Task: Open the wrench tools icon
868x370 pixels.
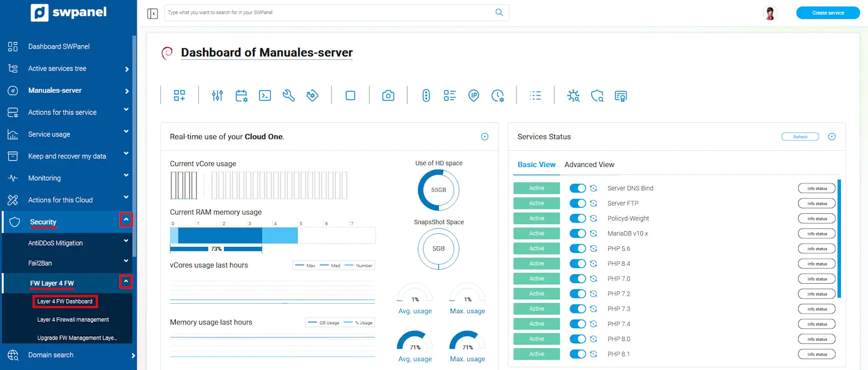Action: [x=289, y=96]
